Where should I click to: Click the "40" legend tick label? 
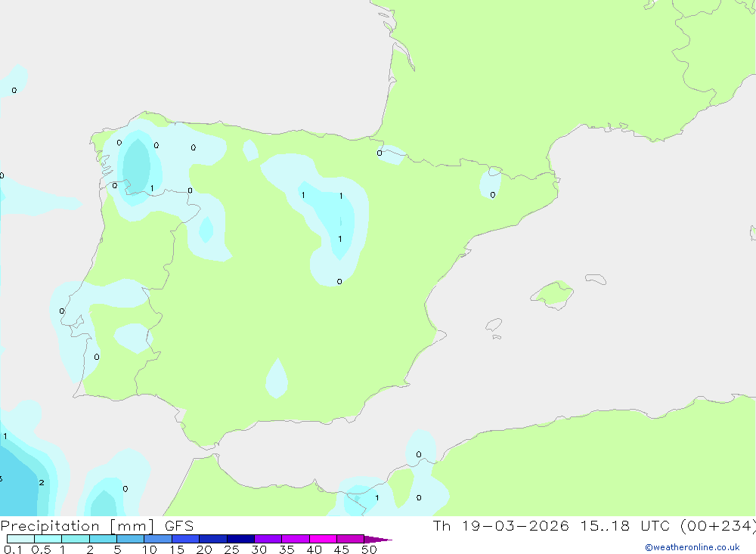(x=314, y=549)
